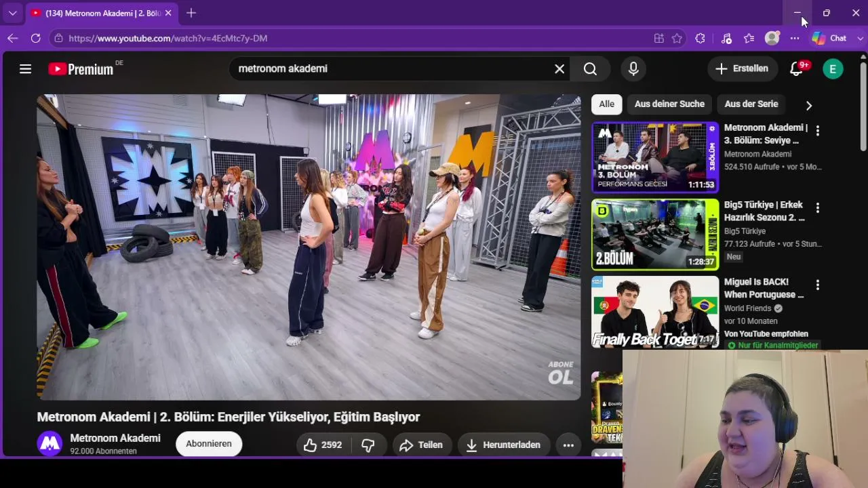Viewport: 868px width, 488px height.
Task: Open the favorites list icon
Action: pyautogui.click(x=749, y=38)
